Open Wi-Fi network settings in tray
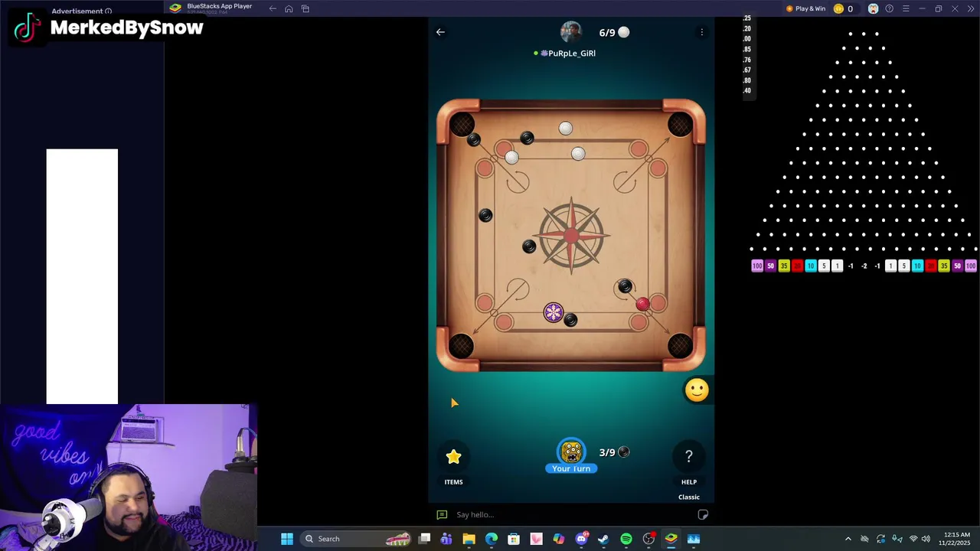The height and width of the screenshot is (551, 980). coord(913,539)
